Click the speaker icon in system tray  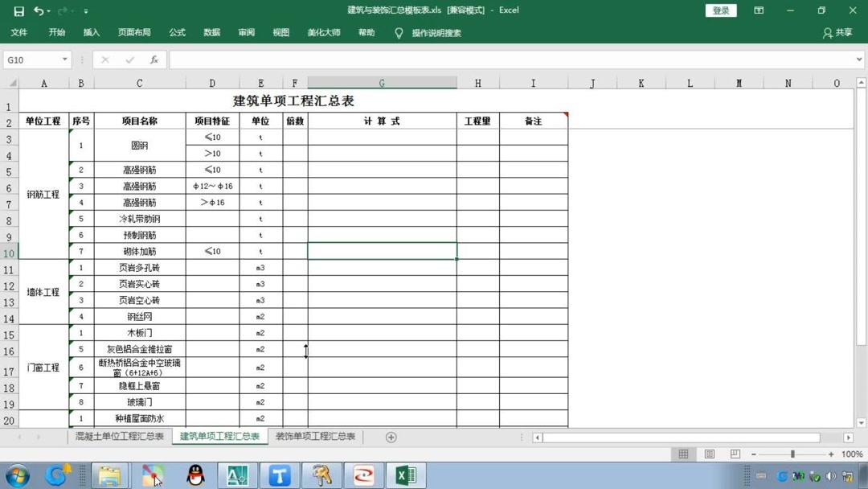coord(832,475)
